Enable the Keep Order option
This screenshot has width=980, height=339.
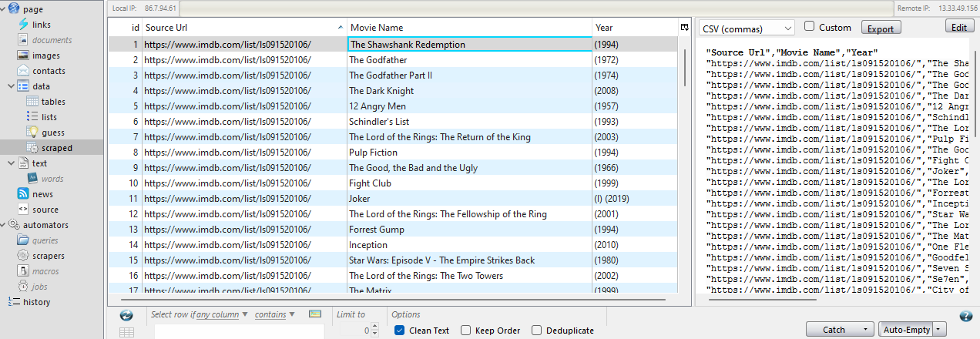[466, 331]
